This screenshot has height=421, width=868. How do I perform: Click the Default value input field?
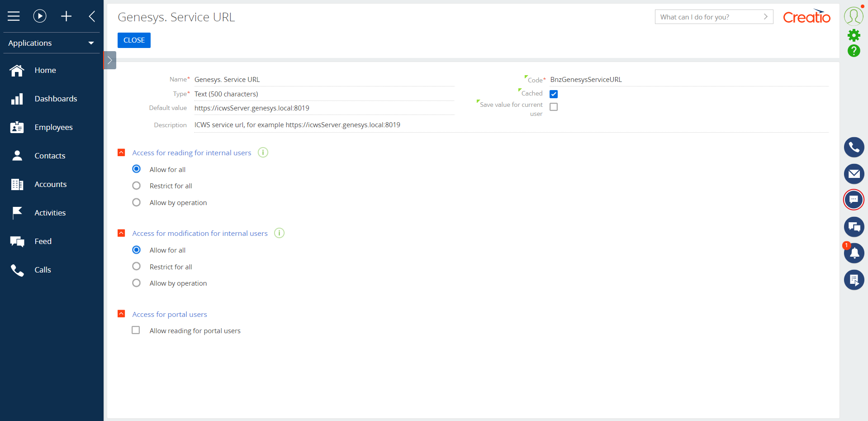(323, 108)
